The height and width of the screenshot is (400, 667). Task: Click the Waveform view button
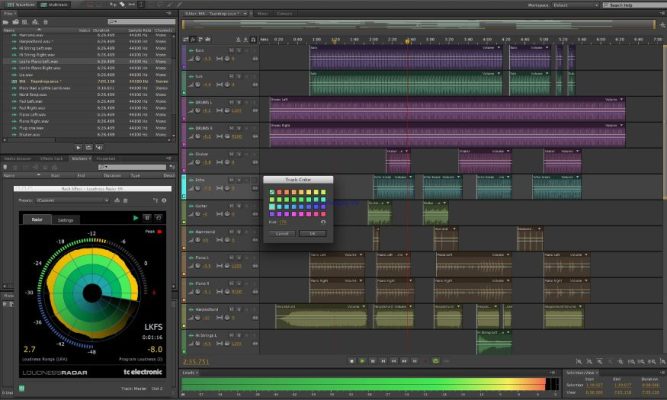click(18, 6)
